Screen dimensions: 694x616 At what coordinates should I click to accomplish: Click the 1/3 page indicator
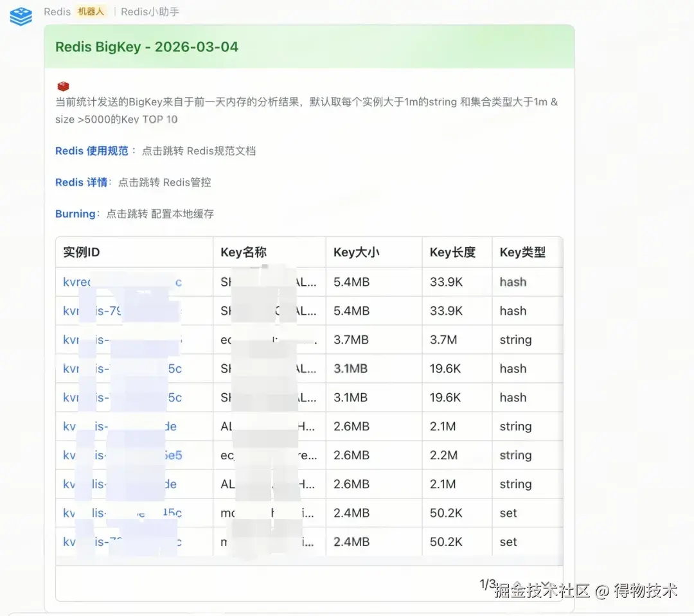tap(487, 584)
